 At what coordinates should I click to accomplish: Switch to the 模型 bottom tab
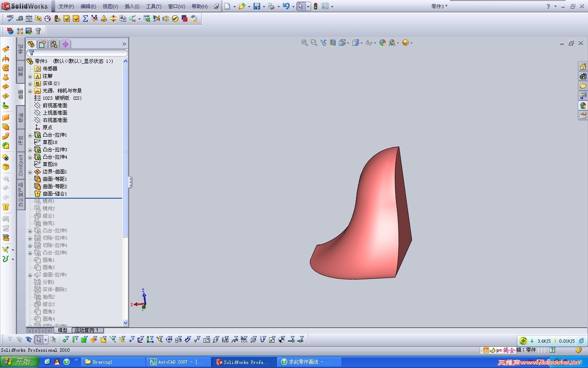click(x=62, y=330)
